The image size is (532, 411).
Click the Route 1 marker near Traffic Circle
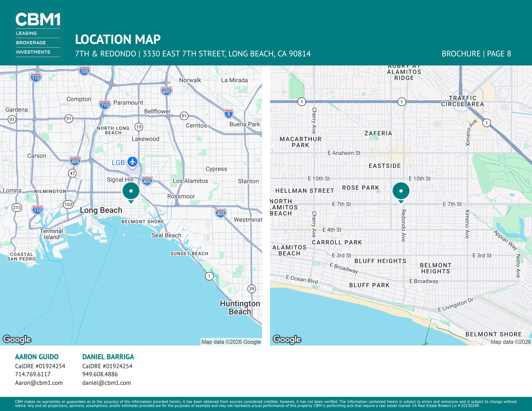point(486,123)
